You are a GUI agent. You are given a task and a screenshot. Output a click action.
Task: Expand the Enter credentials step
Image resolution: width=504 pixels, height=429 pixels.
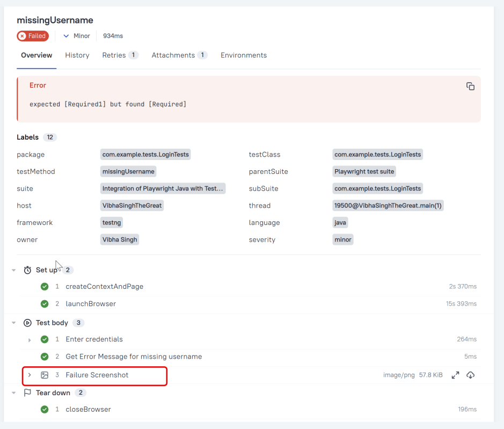coord(30,340)
